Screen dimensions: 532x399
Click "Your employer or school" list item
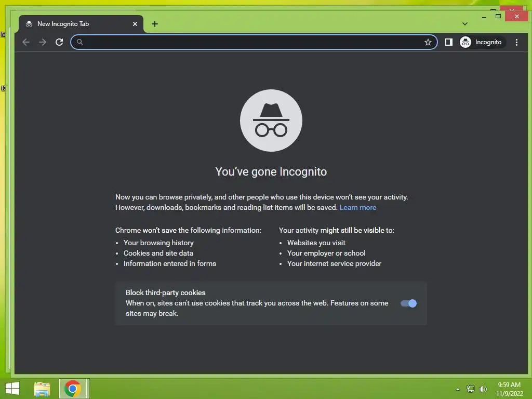click(x=326, y=253)
